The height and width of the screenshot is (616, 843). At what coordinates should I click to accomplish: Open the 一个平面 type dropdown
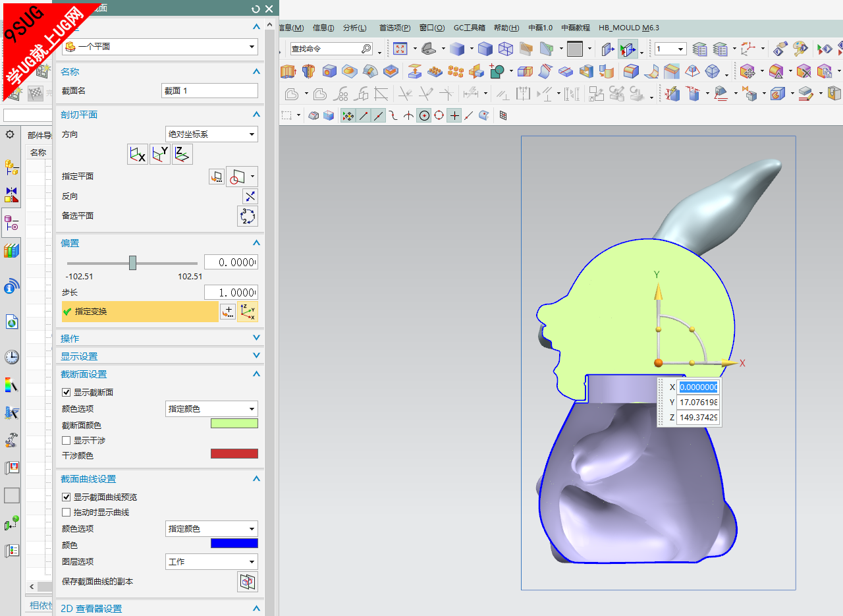pos(160,47)
